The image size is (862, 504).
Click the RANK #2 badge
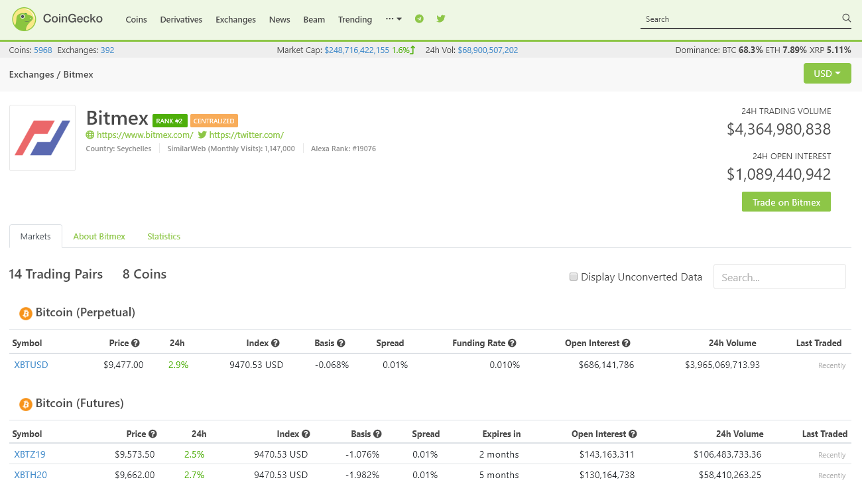pos(170,121)
